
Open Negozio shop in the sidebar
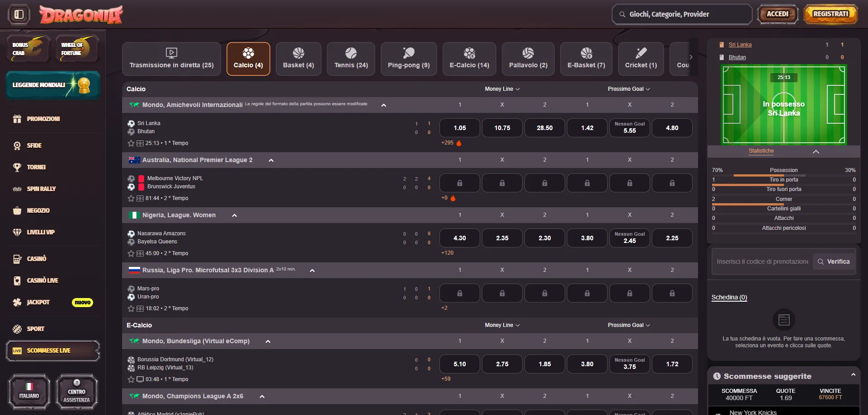tap(38, 210)
